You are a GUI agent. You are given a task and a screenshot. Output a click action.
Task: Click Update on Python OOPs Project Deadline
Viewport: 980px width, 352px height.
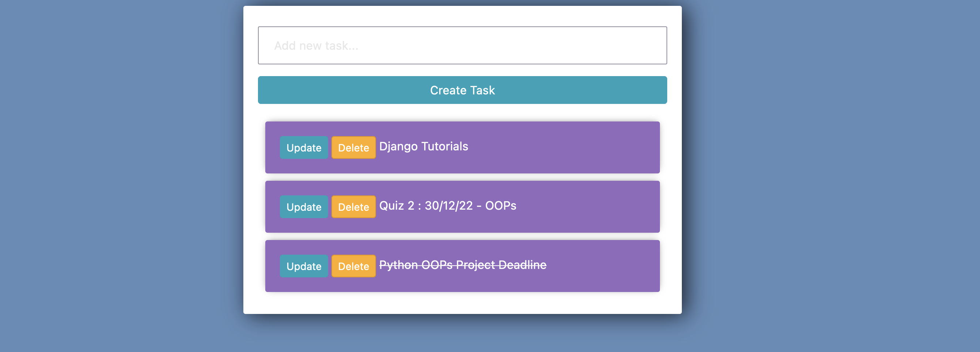304,266
